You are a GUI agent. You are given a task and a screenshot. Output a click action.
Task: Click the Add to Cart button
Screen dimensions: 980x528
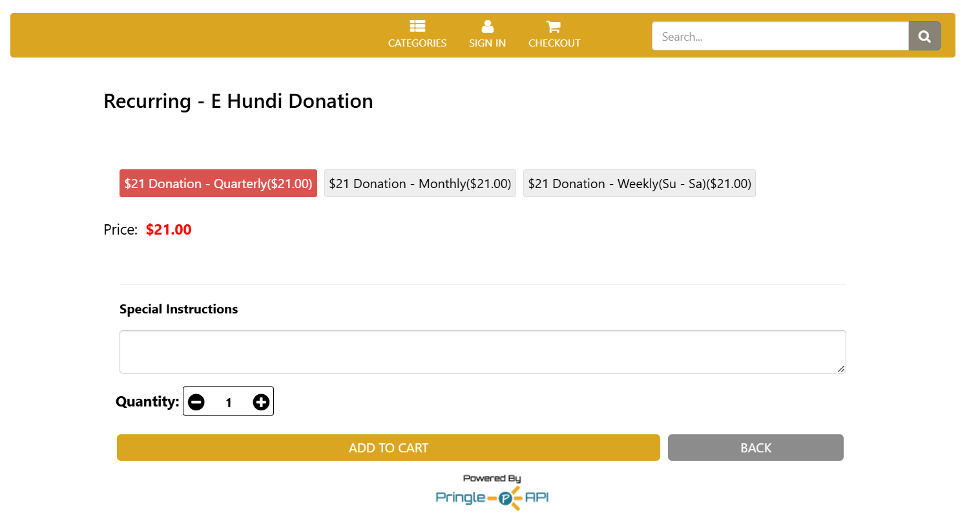pyautogui.click(x=388, y=448)
